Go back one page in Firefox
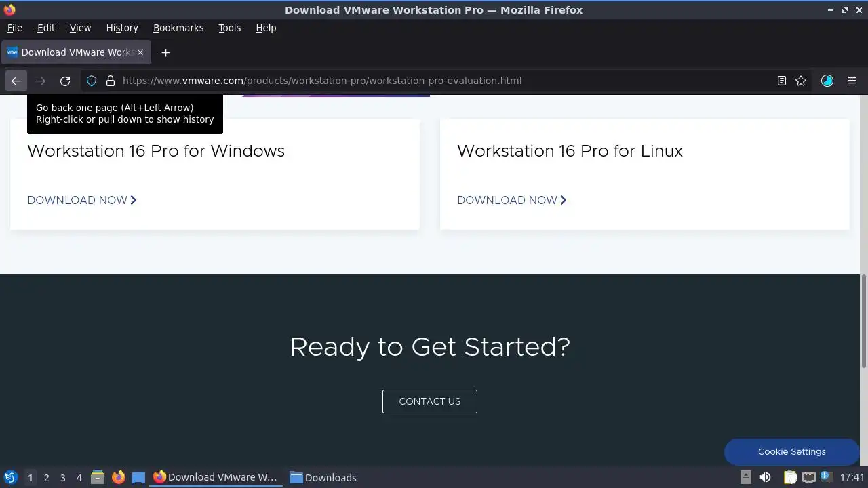This screenshot has height=488, width=868. (x=16, y=81)
